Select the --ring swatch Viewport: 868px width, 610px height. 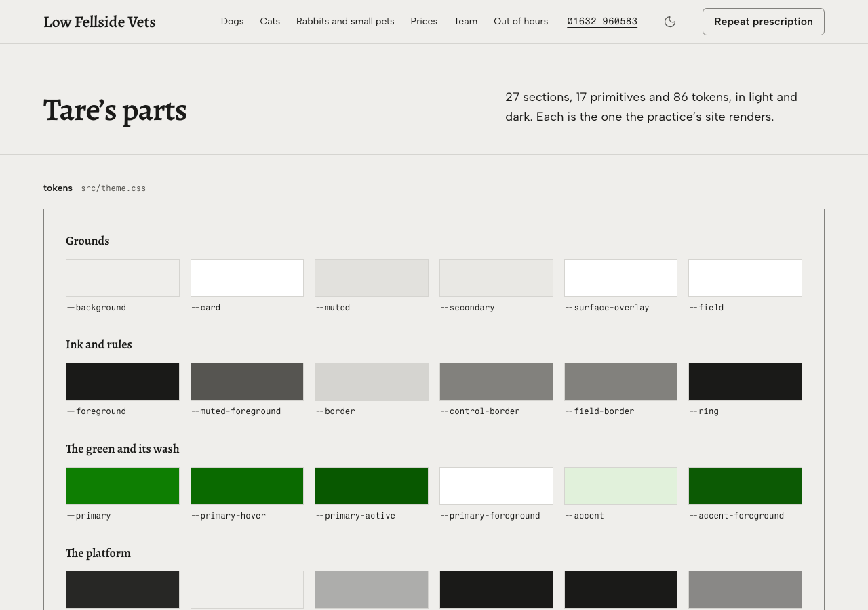tap(745, 382)
